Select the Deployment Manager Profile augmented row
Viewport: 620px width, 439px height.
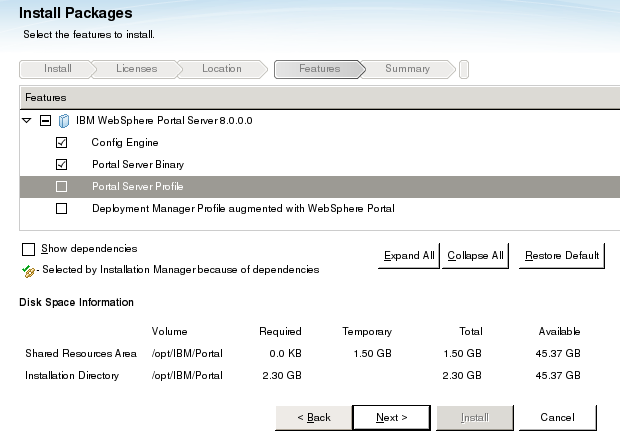click(x=319, y=208)
